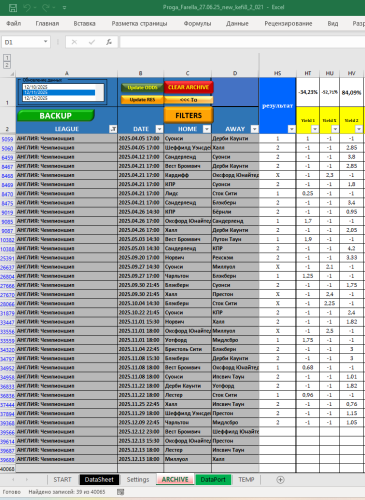Undo the last action in Quick Access
The width and height of the screenshot is (365, 500).
coord(27,8)
